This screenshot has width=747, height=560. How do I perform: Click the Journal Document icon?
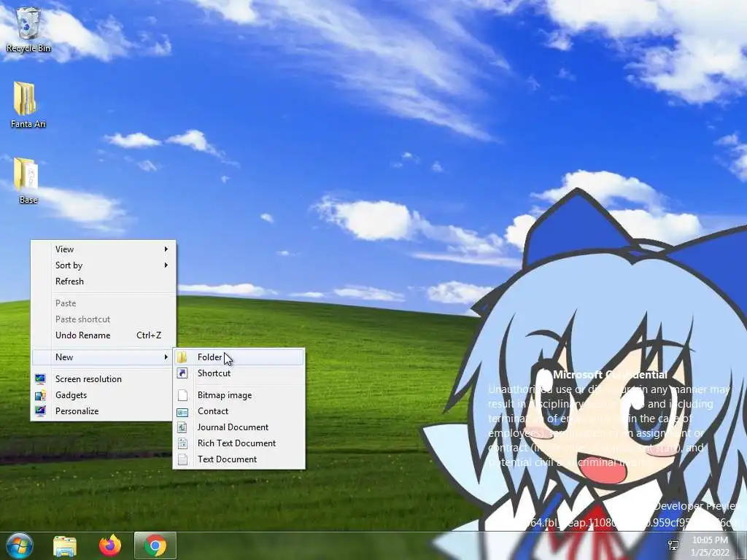[182, 427]
